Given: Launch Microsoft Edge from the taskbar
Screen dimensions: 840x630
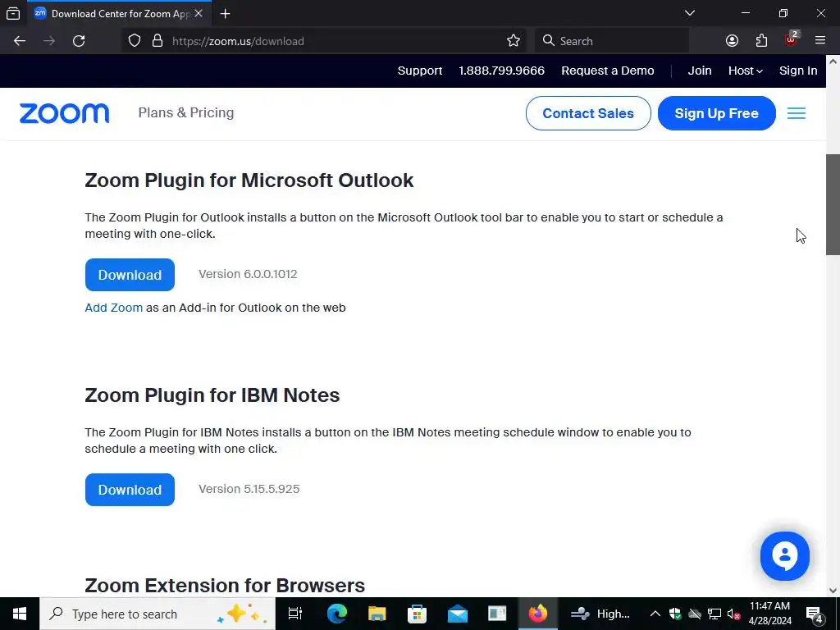Looking at the screenshot, I should point(336,614).
